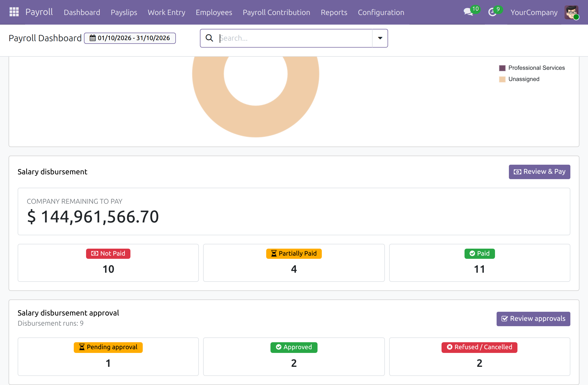This screenshot has height=385, width=588.
Task: Open the Work Entry menu
Action: tap(167, 12)
